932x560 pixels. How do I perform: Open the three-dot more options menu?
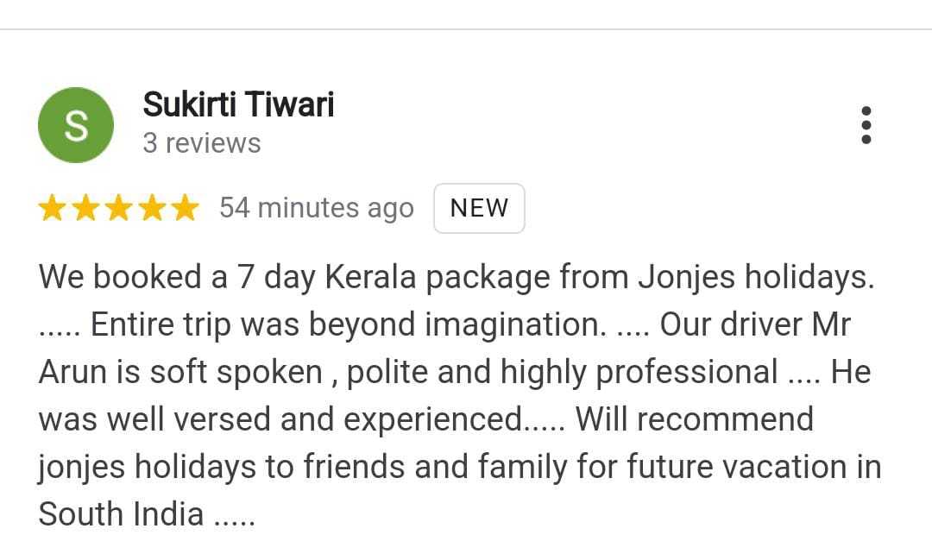pyautogui.click(x=866, y=126)
